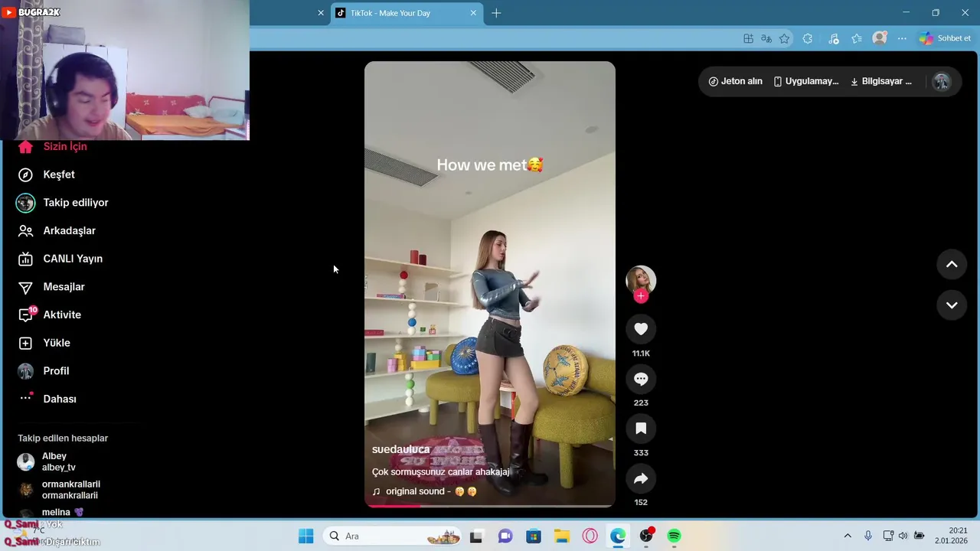The width and height of the screenshot is (980, 551).
Task: Close the first browser tab
Action: pos(321,13)
